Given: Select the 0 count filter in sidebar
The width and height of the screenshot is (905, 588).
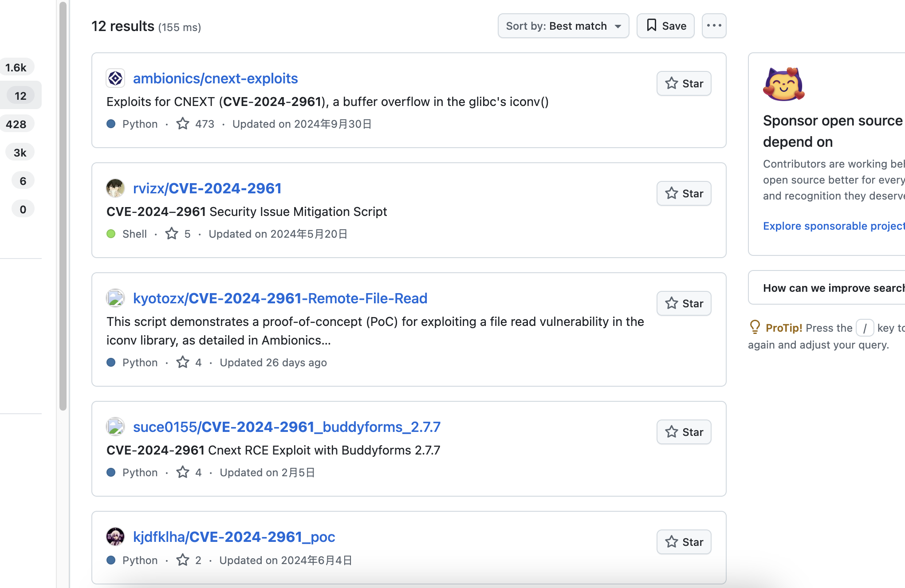Looking at the screenshot, I should click(23, 209).
